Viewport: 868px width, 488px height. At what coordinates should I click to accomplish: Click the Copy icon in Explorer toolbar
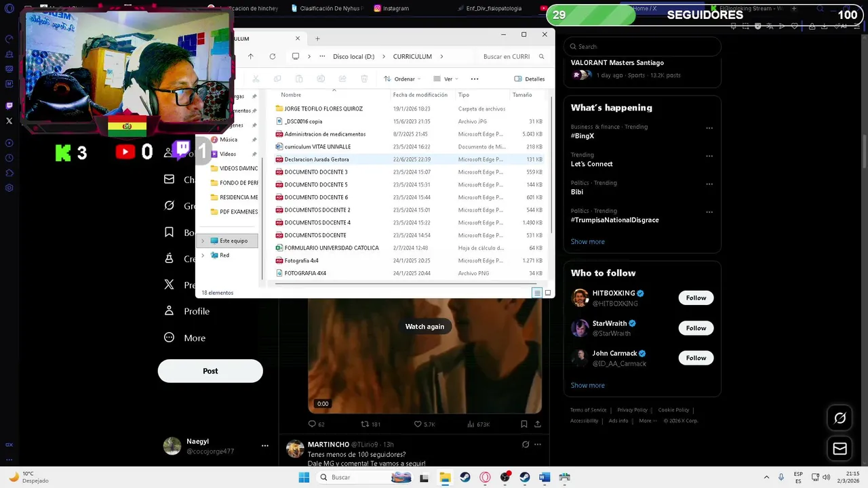click(x=277, y=79)
